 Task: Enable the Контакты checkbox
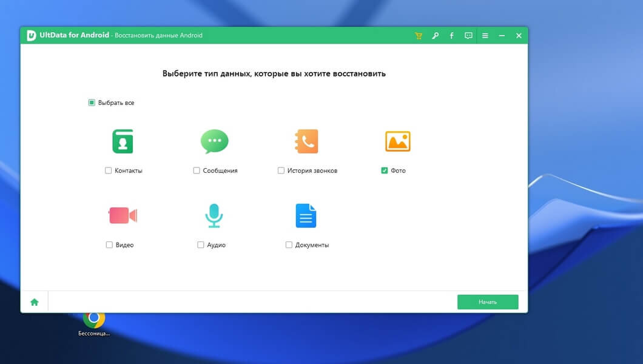[108, 170]
